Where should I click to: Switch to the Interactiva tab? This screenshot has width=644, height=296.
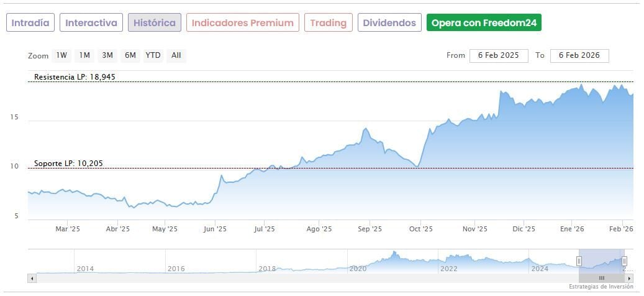[91, 23]
